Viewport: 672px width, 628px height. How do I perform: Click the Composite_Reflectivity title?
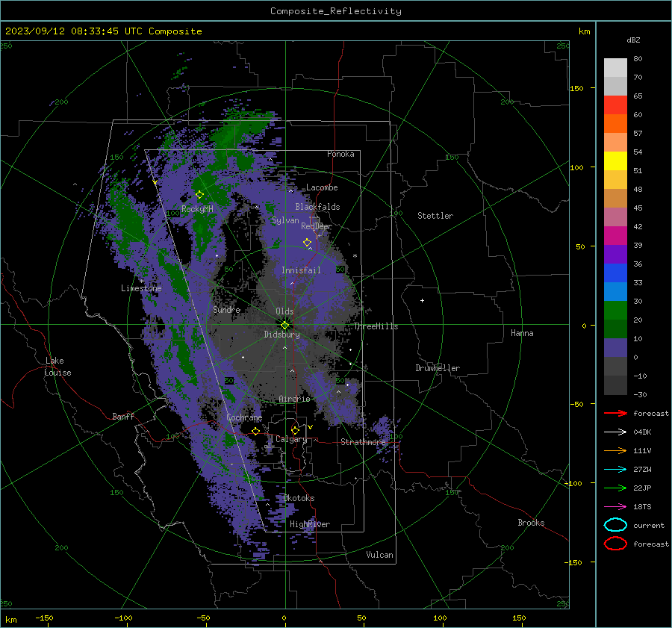tap(336, 11)
